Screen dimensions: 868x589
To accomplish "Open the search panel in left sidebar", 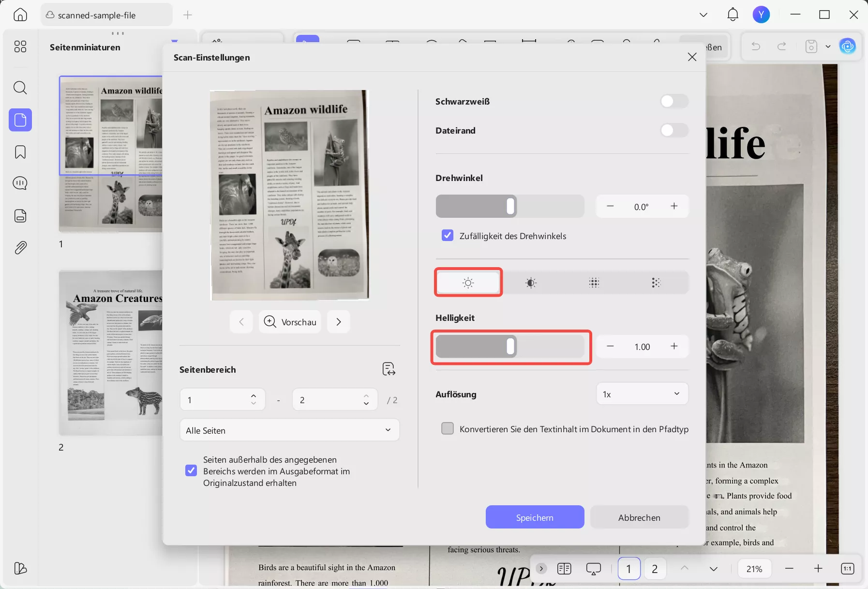I will pos(20,88).
